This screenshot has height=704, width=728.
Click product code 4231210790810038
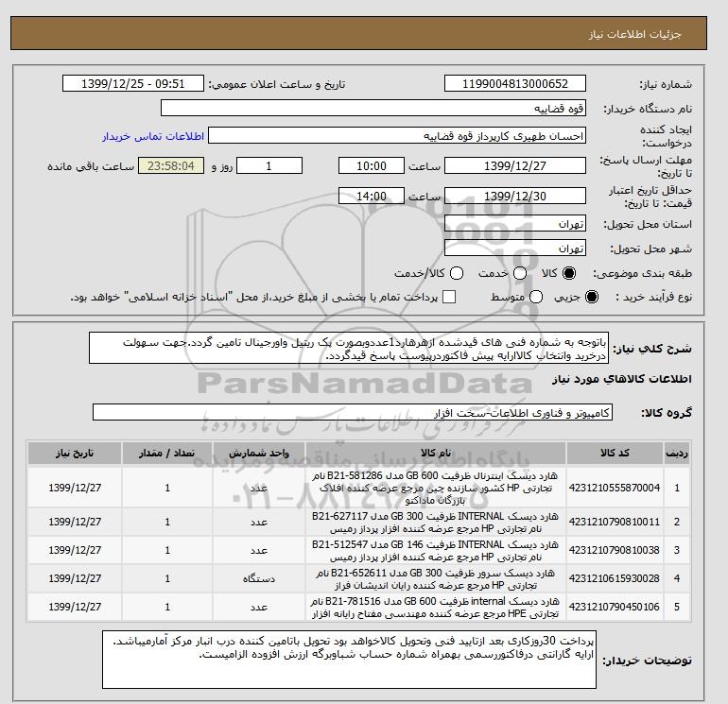click(x=615, y=550)
